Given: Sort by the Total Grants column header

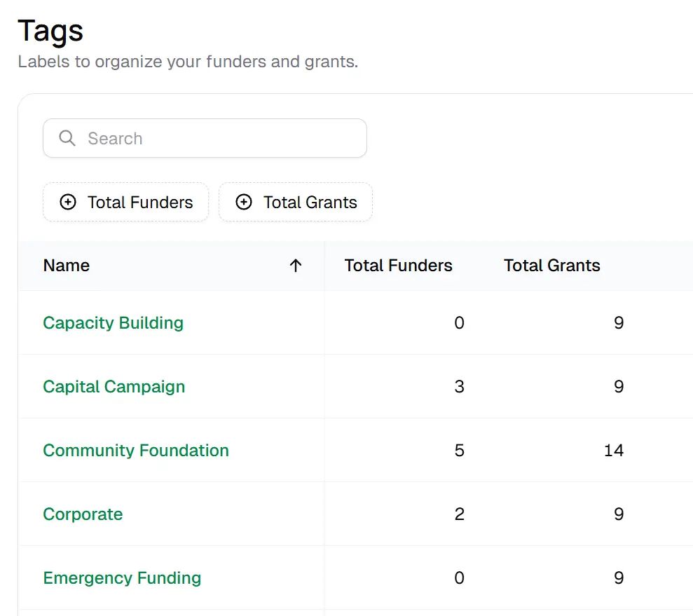Looking at the screenshot, I should pos(552,266).
